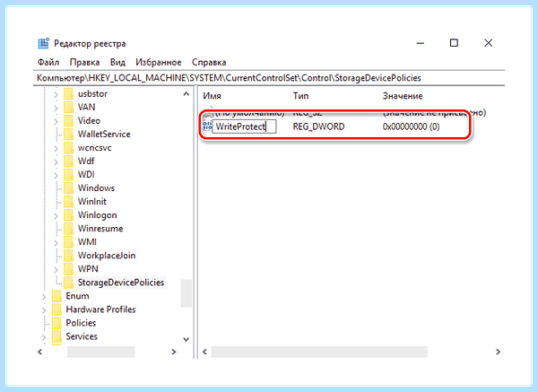
Task: Open the Правка menu
Action: 84,62
